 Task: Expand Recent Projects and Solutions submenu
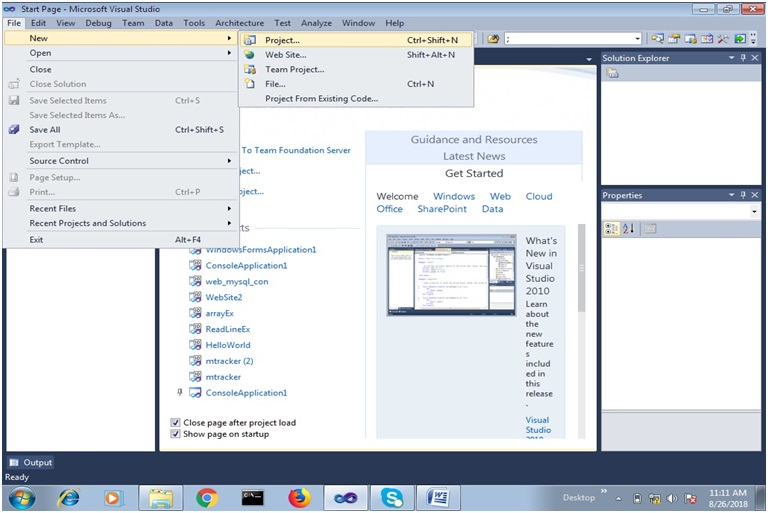121,223
